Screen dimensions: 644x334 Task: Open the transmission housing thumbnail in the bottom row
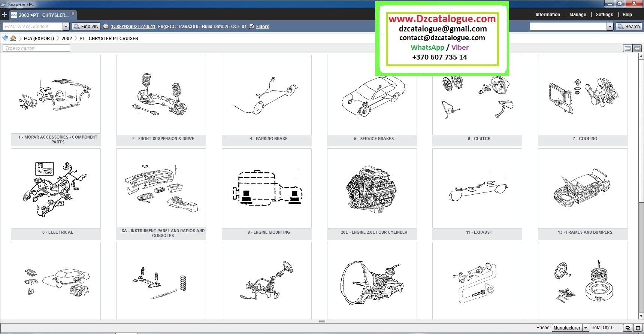[x=372, y=281]
